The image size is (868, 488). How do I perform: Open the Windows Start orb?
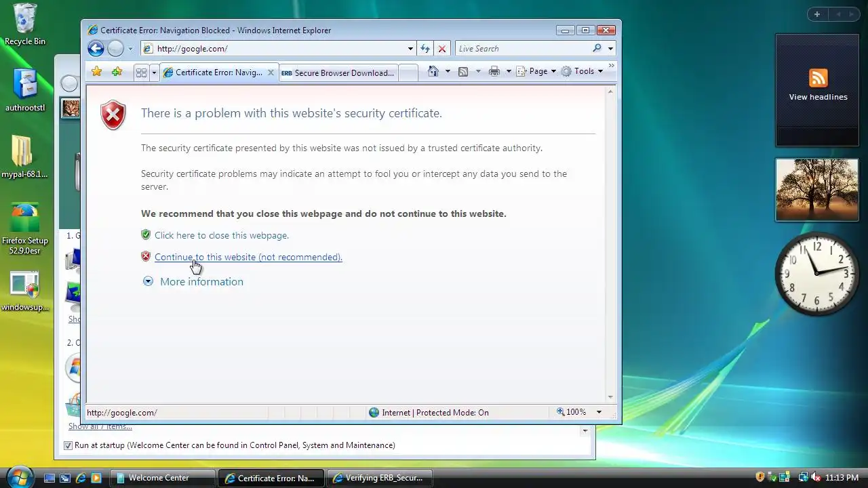(x=19, y=476)
